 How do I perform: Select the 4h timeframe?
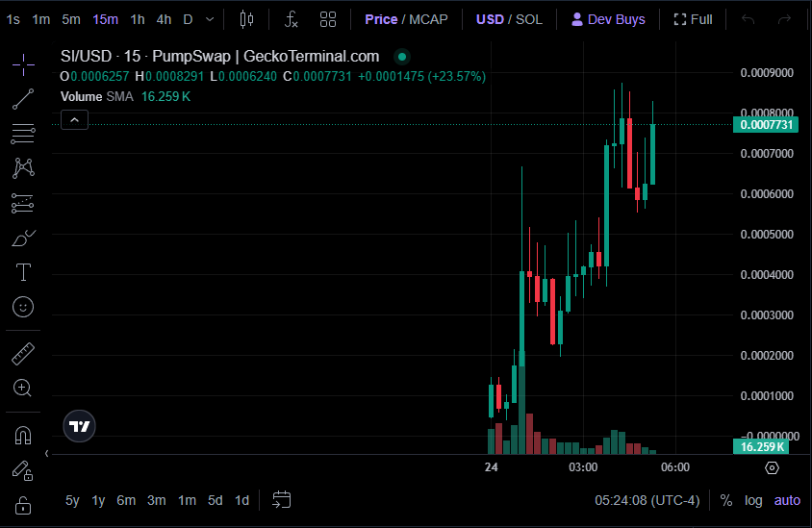(x=164, y=19)
